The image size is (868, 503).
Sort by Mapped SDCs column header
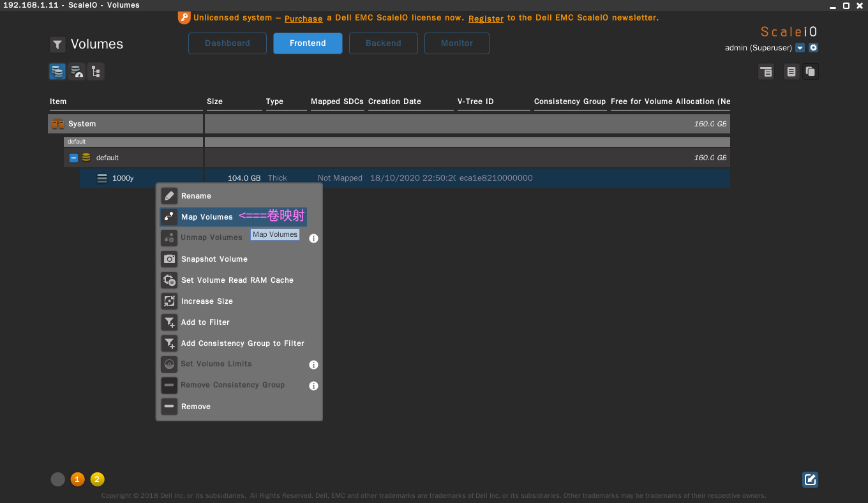tap(337, 101)
